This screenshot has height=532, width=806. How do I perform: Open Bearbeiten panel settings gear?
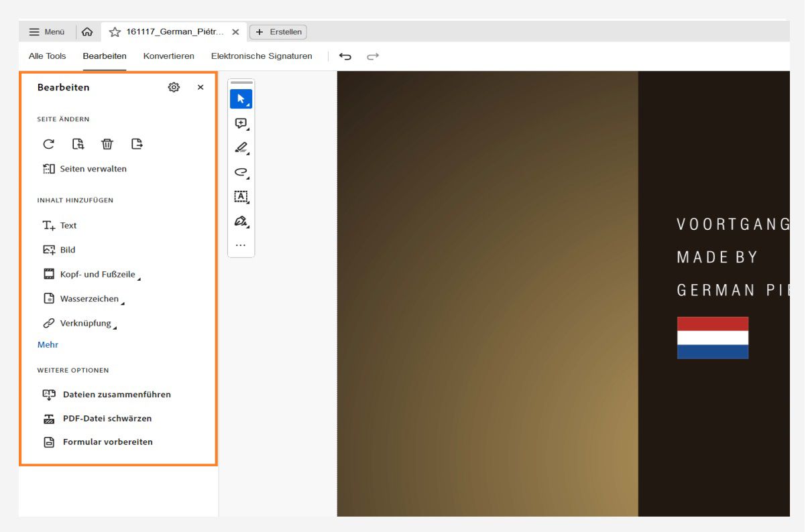click(174, 87)
